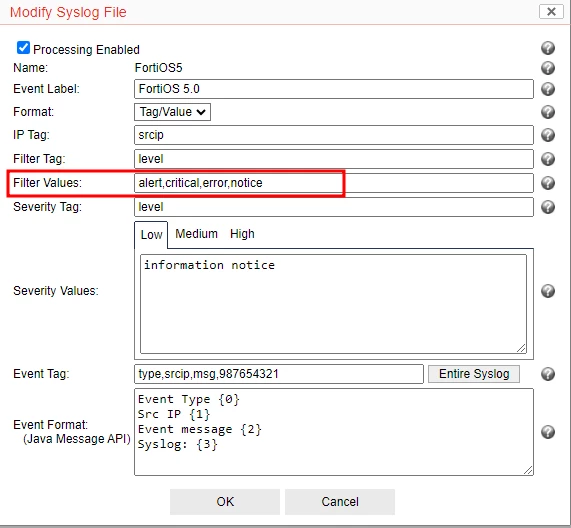This screenshot has height=528, width=571.
Task: Uncheck the Processing Enabled checkbox
Action: click(x=23, y=47)
